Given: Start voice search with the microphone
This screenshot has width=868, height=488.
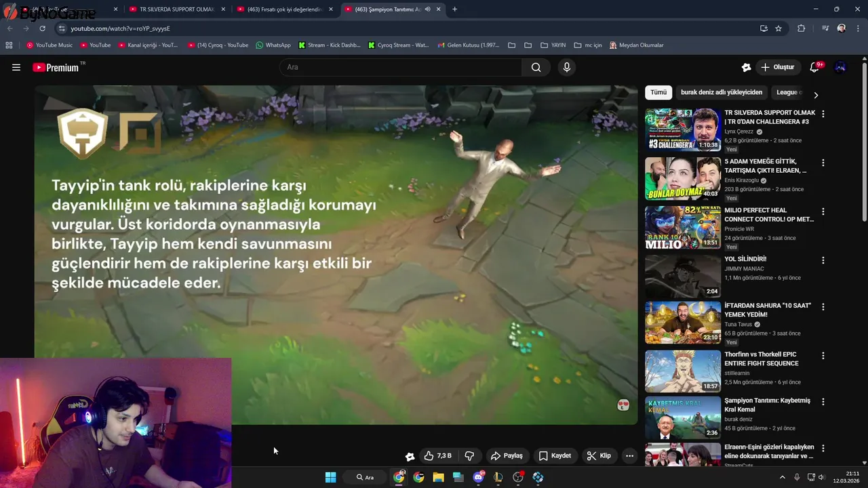Looking at the screenshot, I should 567,67.
